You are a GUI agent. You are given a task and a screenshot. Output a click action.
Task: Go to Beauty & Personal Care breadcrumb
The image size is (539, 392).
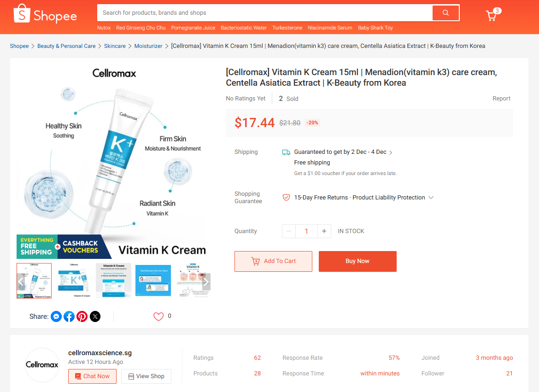pos(66,46)
